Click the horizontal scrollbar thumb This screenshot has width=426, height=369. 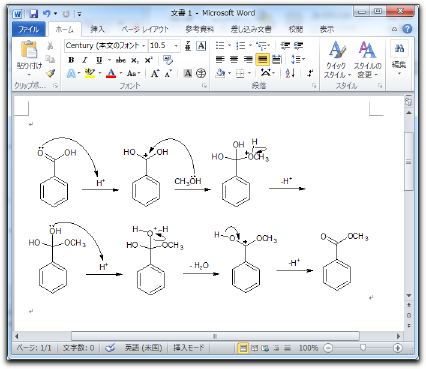click(x=215, y=336)
